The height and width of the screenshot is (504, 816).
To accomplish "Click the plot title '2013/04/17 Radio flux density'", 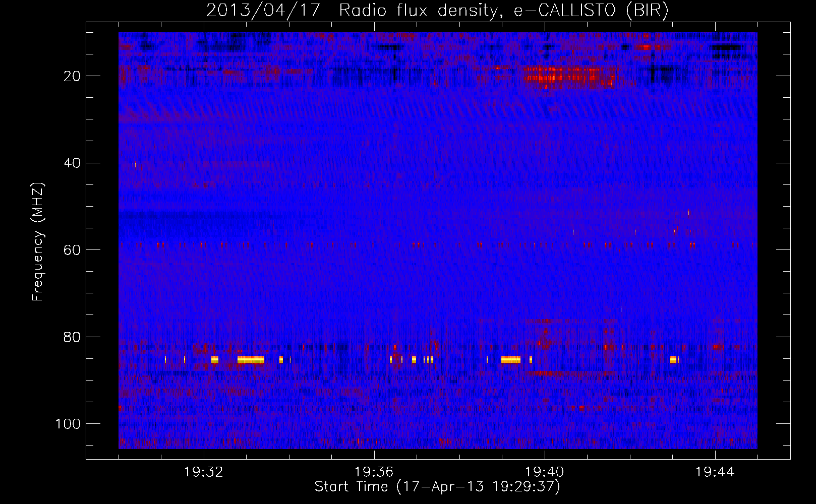I will tap(437, 10).
